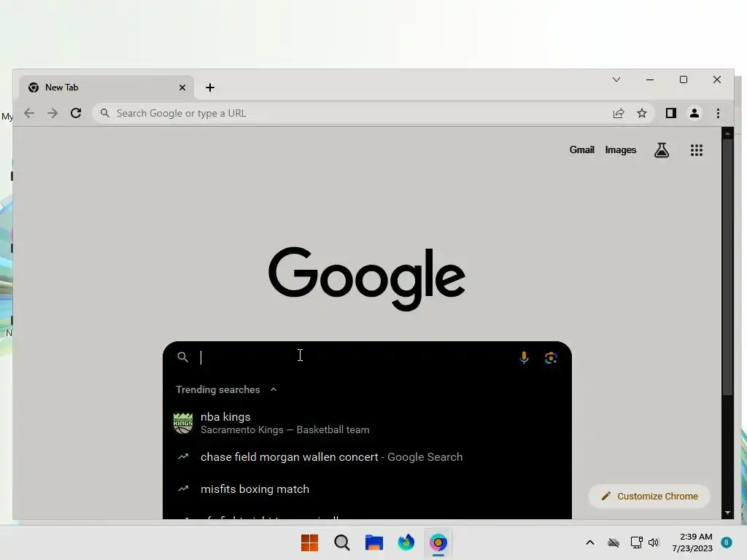
Task: Collapse the Trending searches section
Action: [x=274, y=389]
